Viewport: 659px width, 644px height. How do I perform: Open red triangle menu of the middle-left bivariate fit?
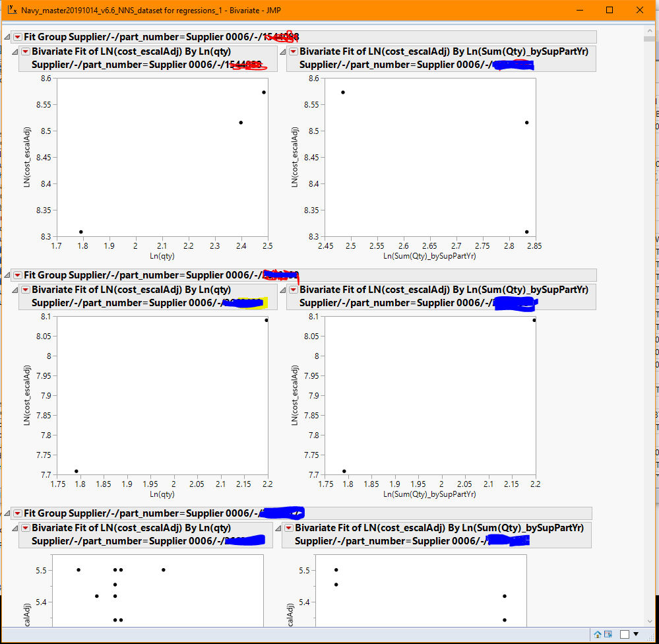[x=25, y=289]
